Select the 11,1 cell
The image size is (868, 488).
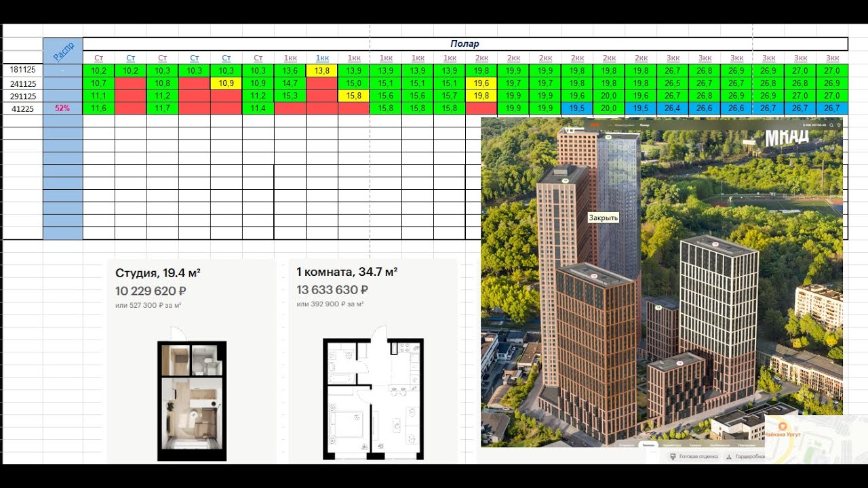pos(99,96)
